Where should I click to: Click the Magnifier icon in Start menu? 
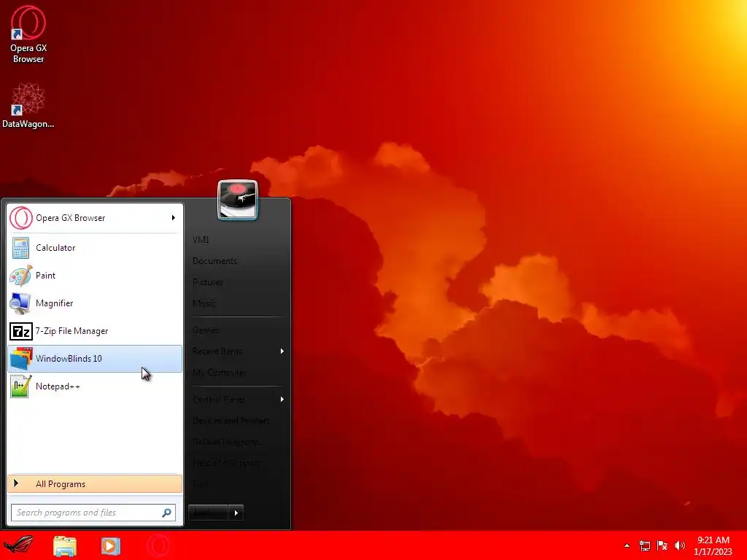tap(20, 303)
